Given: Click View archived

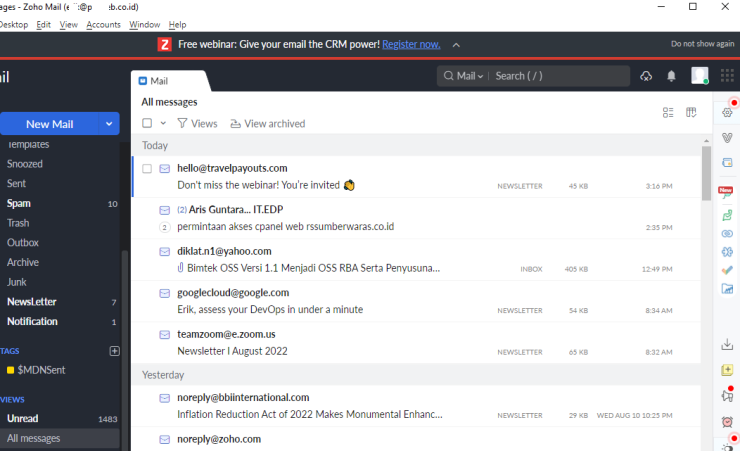Looking at the screenshot, I should coord(268,124).
